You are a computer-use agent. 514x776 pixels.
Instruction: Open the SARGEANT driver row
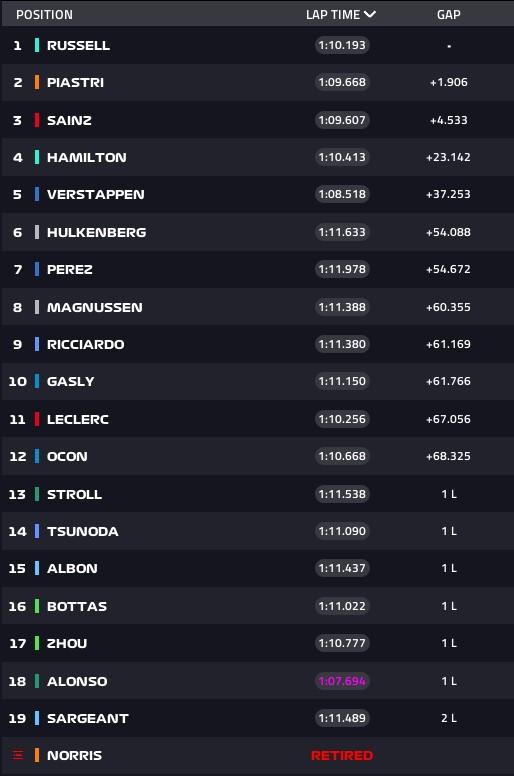coord(257,718)
